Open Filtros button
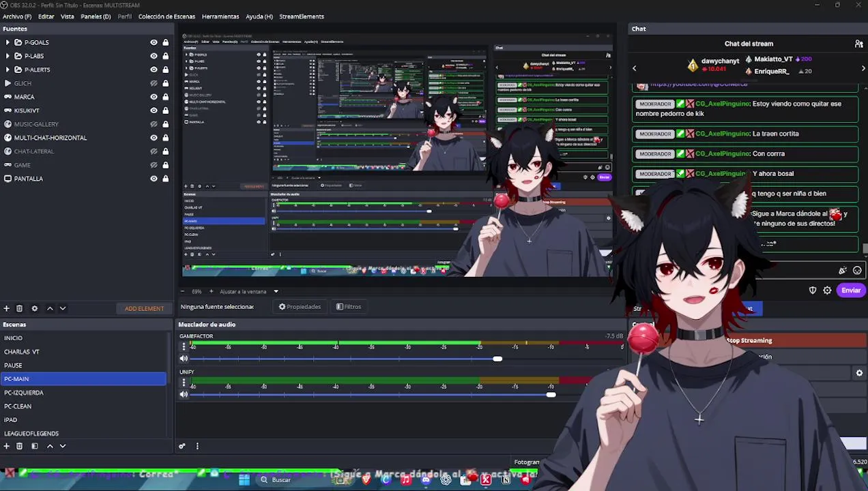This screenshot has height=491, width=868. [x=349, y=307]
